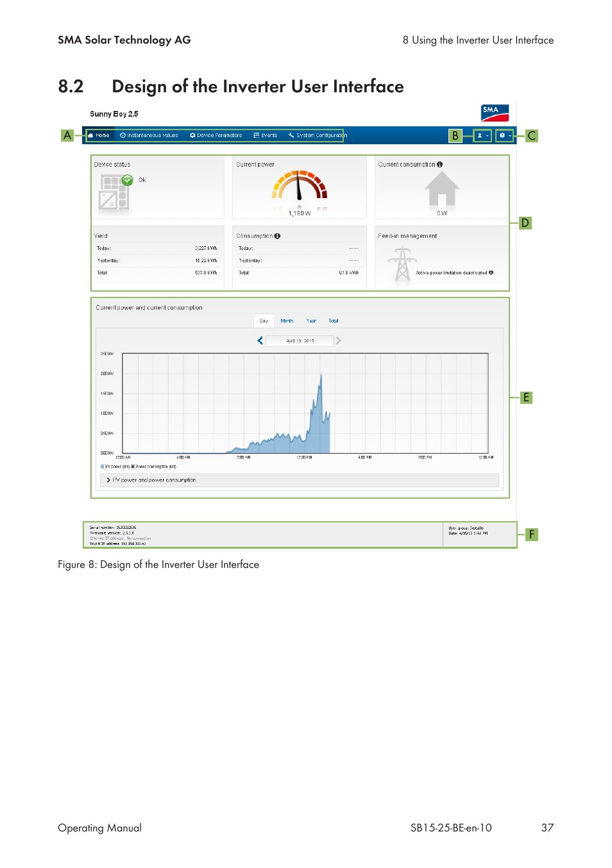Click the Yield Total row

[157, 272]
